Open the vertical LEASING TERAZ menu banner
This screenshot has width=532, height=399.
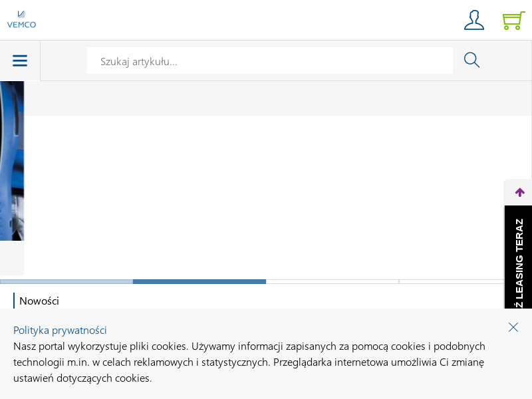pyautogui.click(x=518, y=257)
